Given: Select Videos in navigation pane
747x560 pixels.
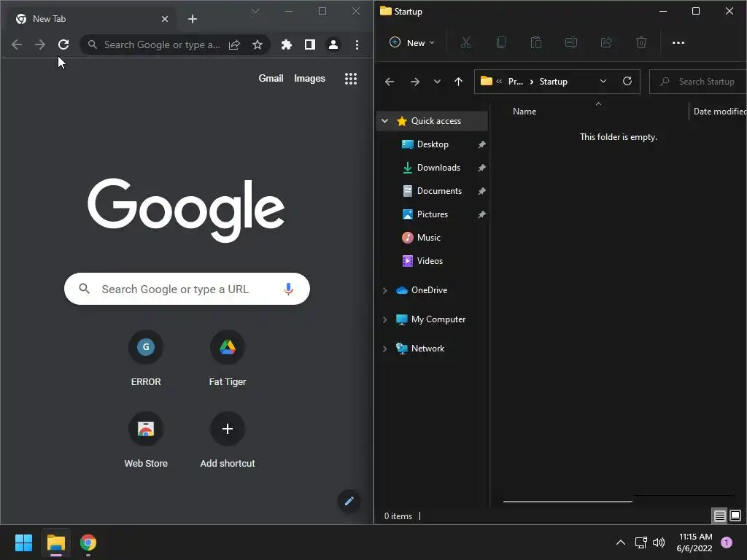Looking at the screenshot, I should [430, 261].
